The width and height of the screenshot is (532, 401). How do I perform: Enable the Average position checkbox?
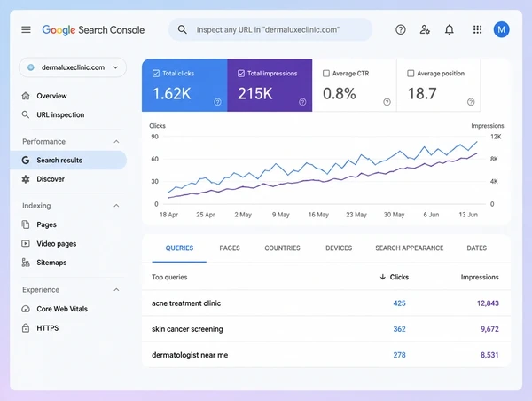point(411,74)
